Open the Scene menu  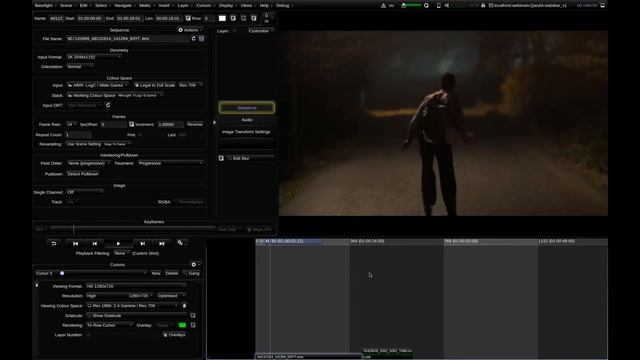pyautogui.click(x=67, y=6)
